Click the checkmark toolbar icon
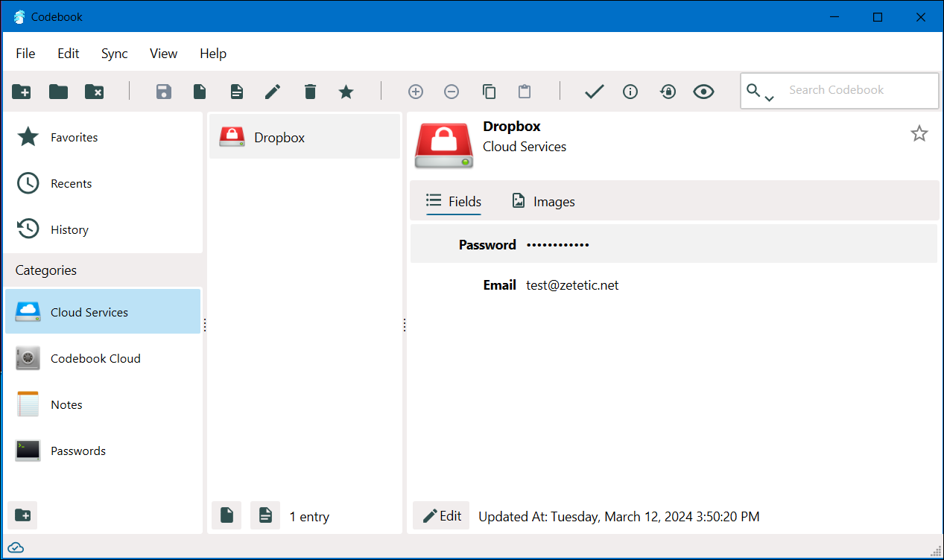Screen dimensions: 944x560 [594, 92]
